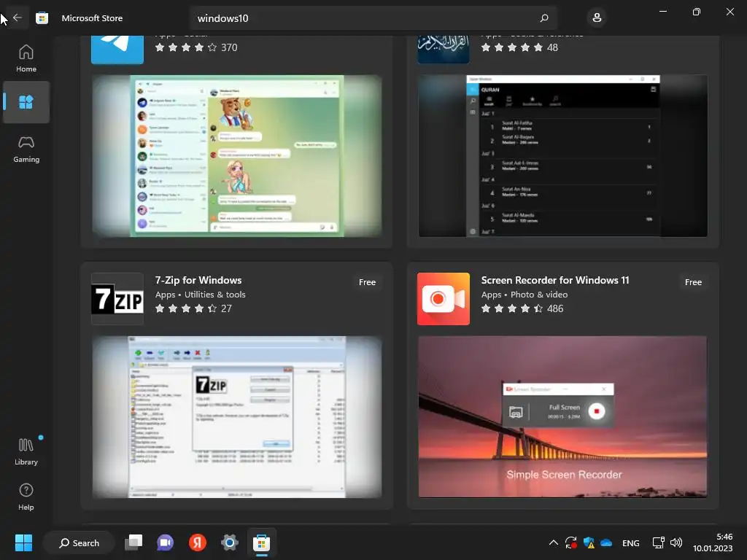Open the 7-Zip file manager screenshot
This screenshot has height=560, width=747.
[237, 417]
